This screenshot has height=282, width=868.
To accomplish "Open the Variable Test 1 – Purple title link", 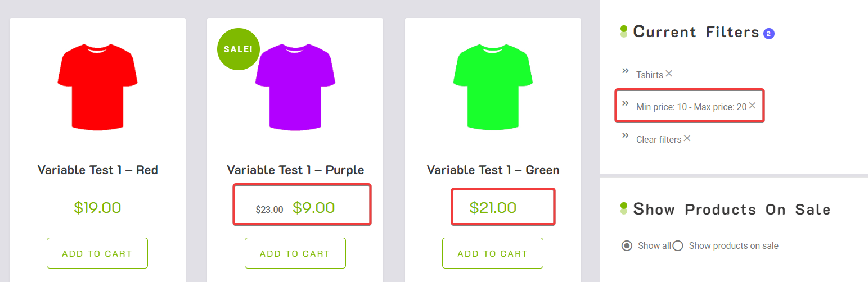I will tap(295, 170).
